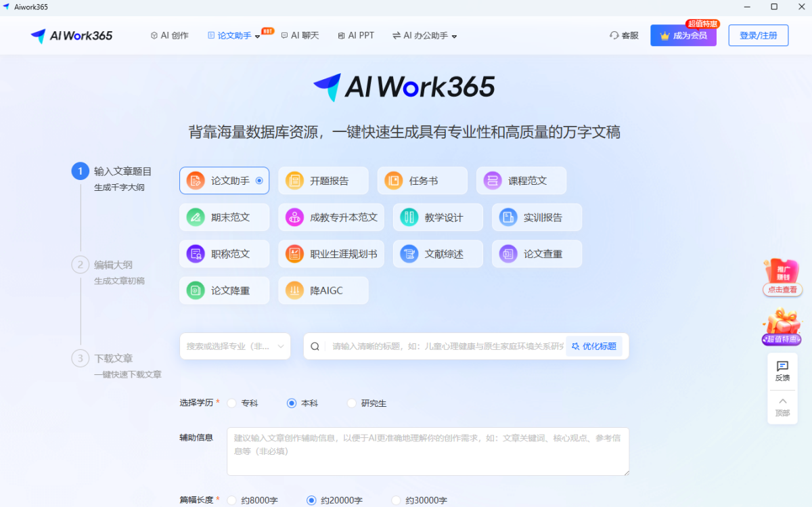The width and height of the screenshot is (812, 507).
Task: Click the 成为会员 button
Action: 683,35
